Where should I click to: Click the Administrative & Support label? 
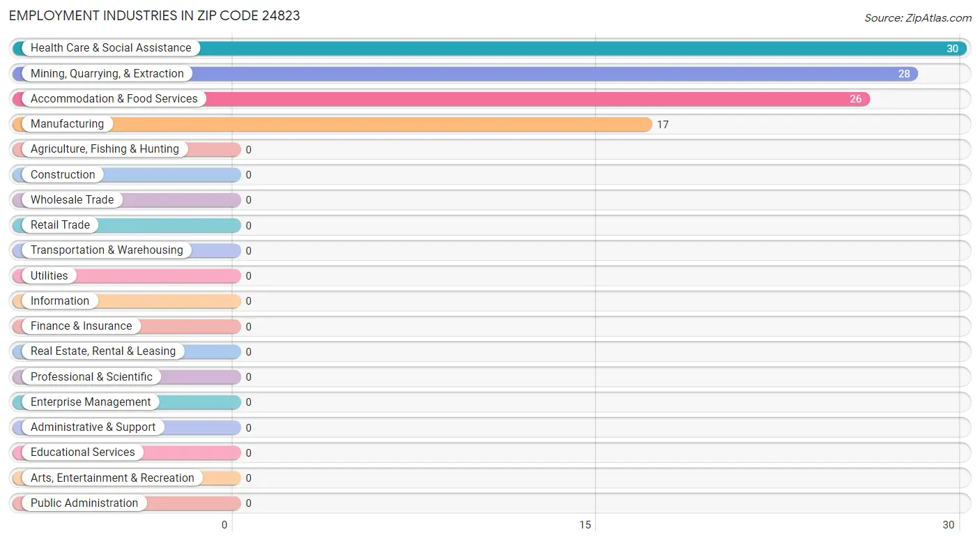[93, 427]
